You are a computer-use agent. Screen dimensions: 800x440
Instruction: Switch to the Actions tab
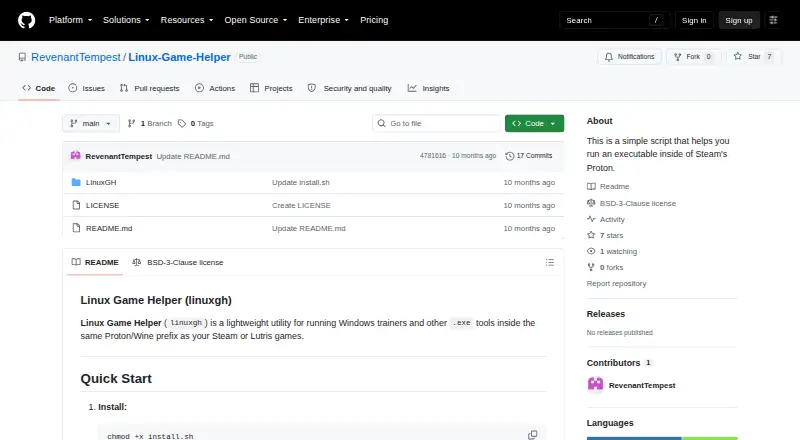[215, 88]
